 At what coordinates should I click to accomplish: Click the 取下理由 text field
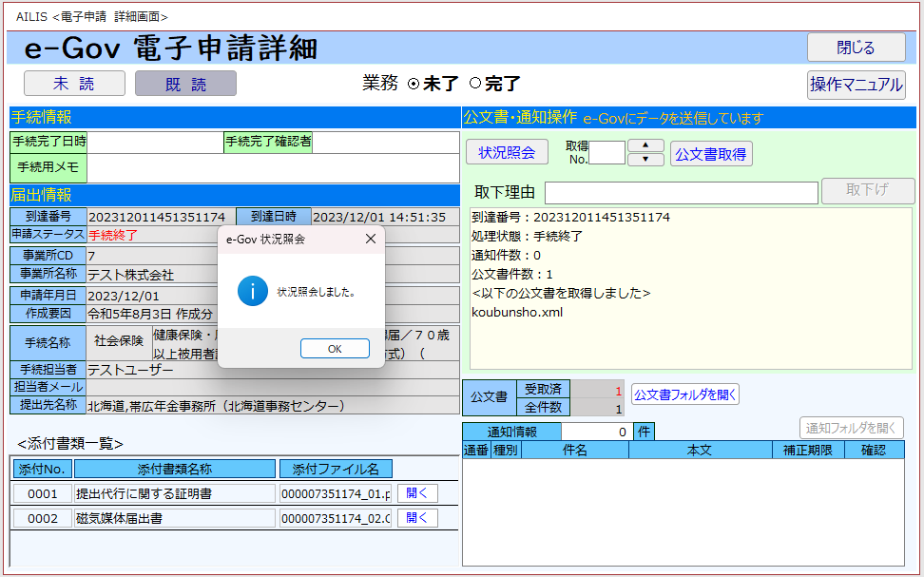pos(681,193)
